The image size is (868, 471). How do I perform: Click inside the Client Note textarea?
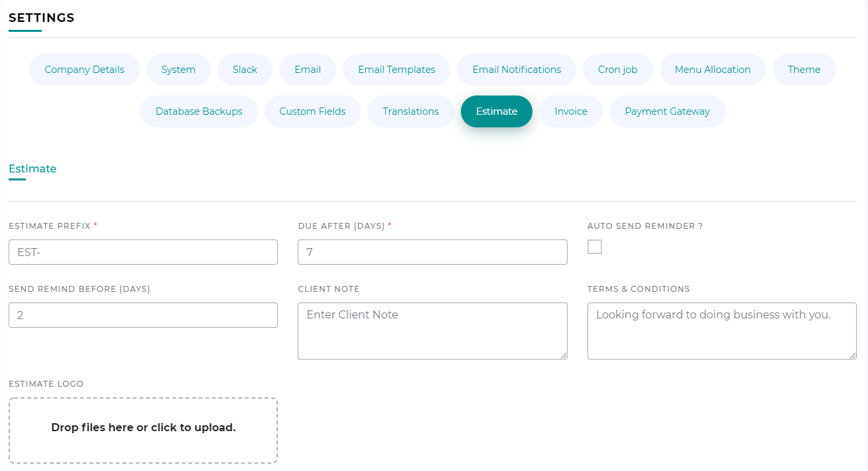432,331
